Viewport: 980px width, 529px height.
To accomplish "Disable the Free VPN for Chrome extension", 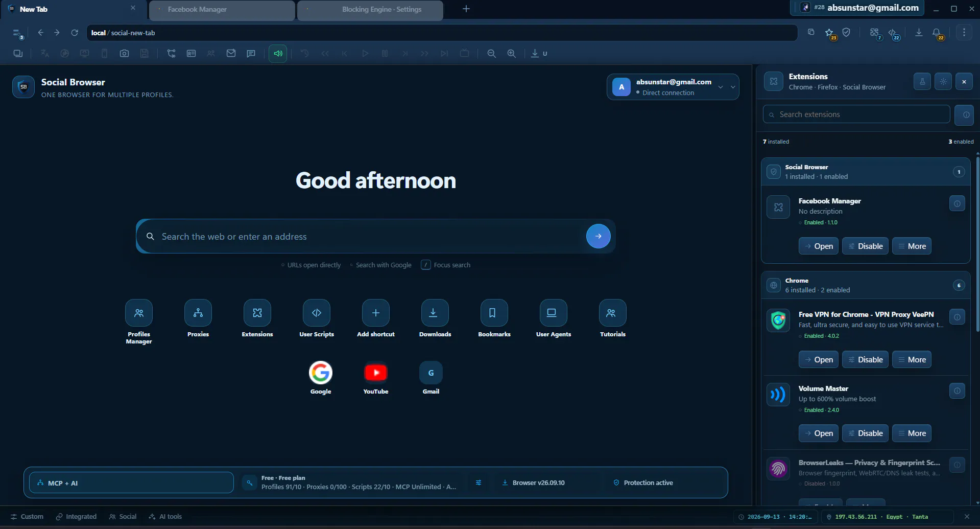I will (x=866, y=360).
